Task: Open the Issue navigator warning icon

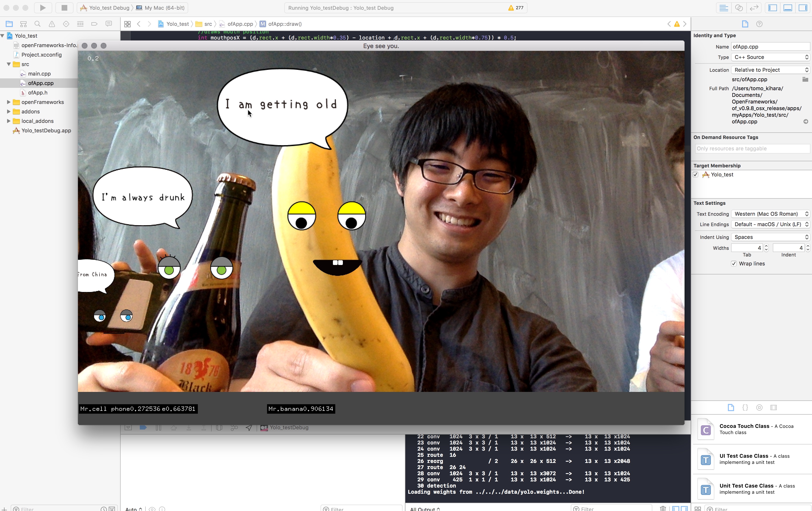Action: click(52, 24)
